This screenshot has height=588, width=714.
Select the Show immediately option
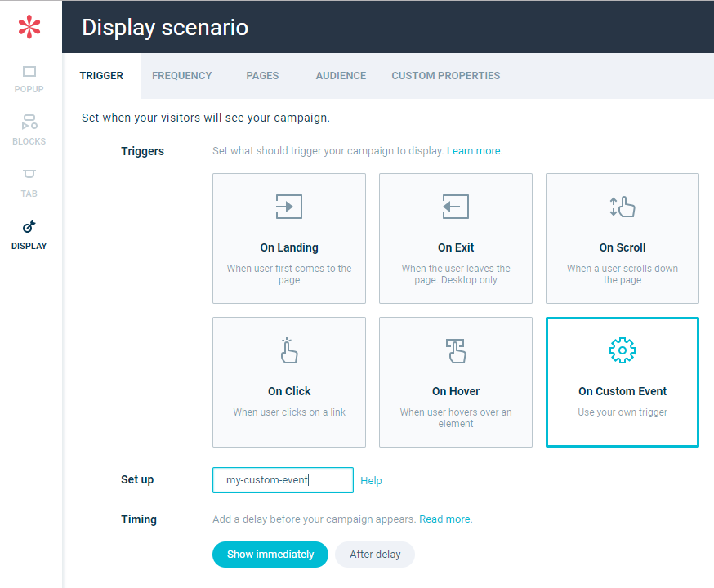click(x=270, y=555)
